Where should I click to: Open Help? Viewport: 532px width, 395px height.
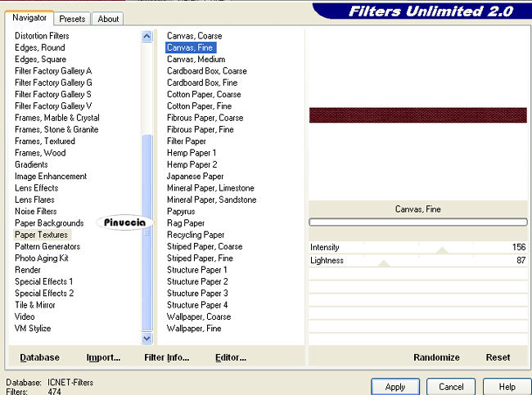coord(507,387)
